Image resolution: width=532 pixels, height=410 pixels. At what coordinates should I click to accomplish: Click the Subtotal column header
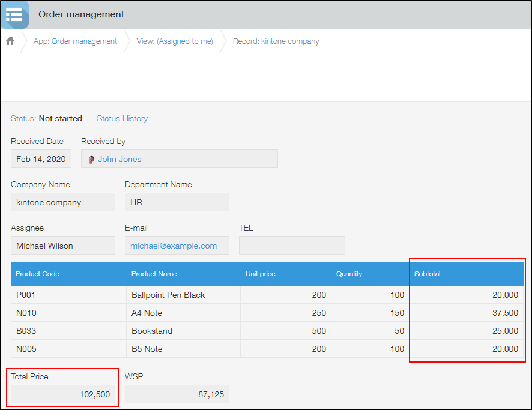click(428, 273)
